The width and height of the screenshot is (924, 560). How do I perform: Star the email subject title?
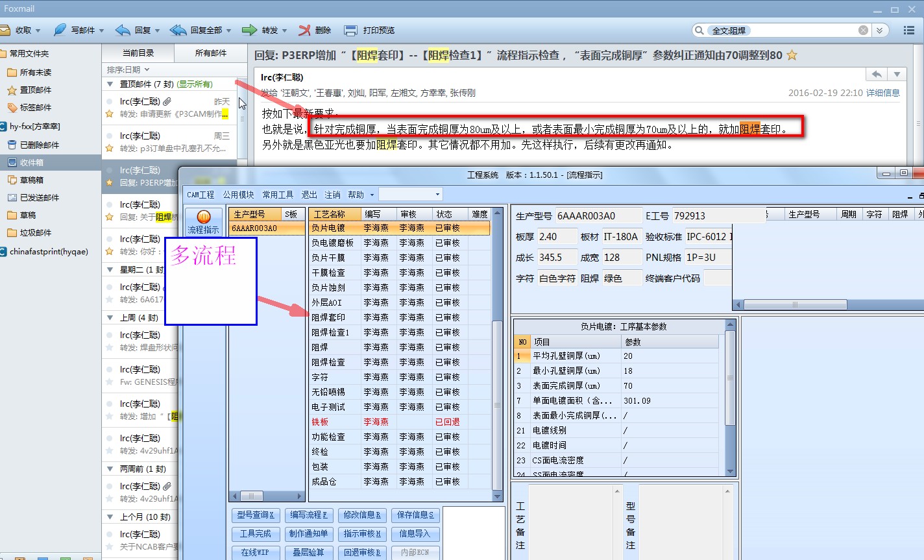click(x=792, y=55)
